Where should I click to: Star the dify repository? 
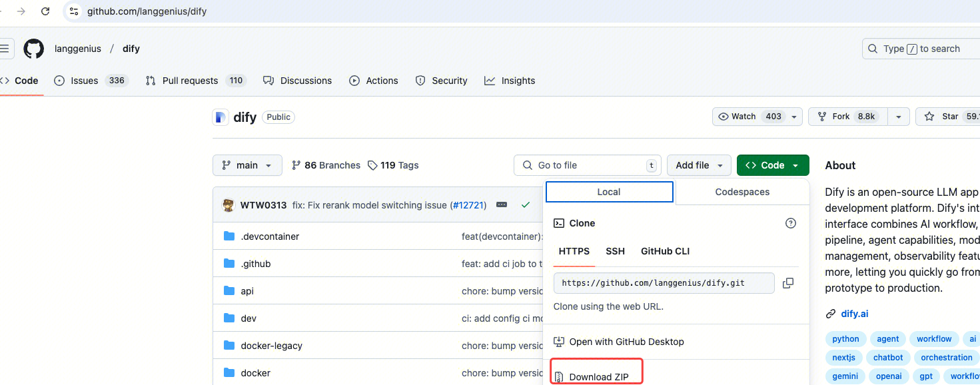(949, 117)
